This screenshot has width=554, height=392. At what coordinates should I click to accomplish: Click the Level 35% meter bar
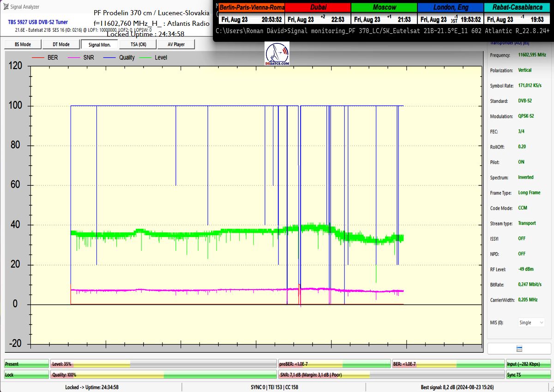163,364
